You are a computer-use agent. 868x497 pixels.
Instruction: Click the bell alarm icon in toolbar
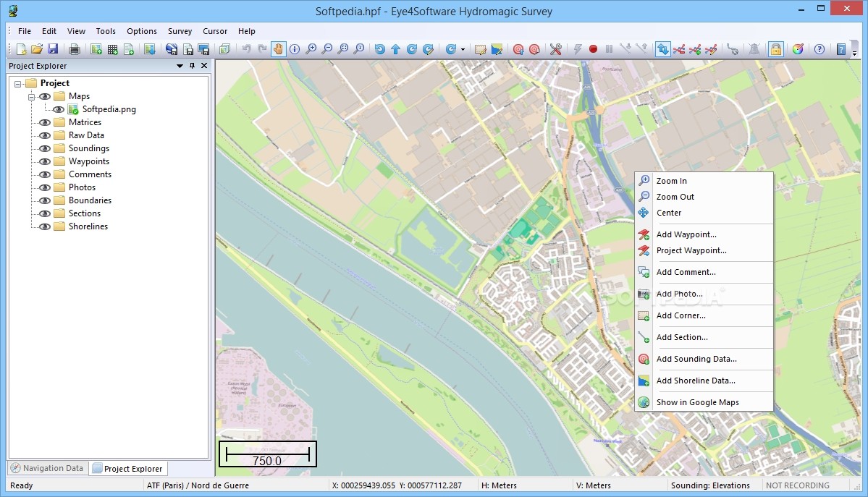tap(754, 49)
